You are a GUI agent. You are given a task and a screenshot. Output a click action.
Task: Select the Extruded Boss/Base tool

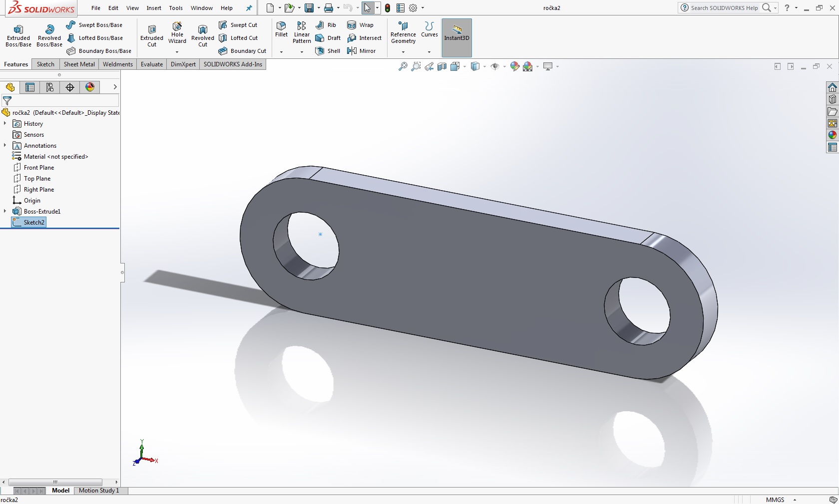pos(18,35)
